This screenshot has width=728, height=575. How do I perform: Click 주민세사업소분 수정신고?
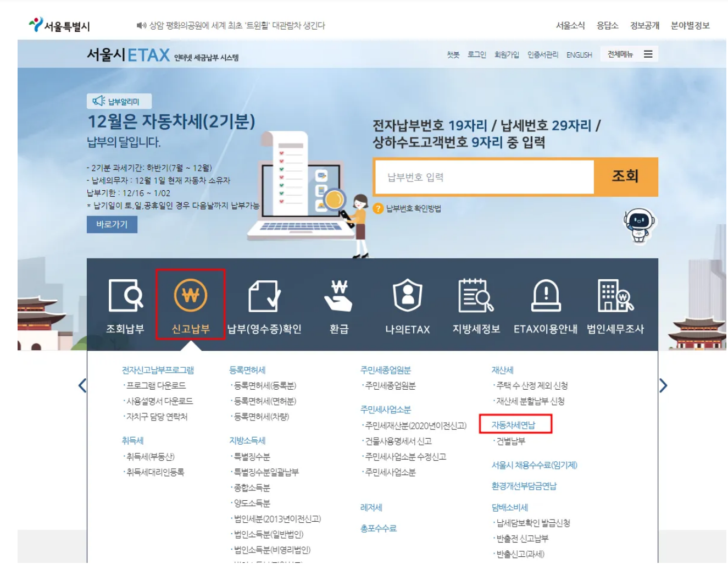pos(405,456)
